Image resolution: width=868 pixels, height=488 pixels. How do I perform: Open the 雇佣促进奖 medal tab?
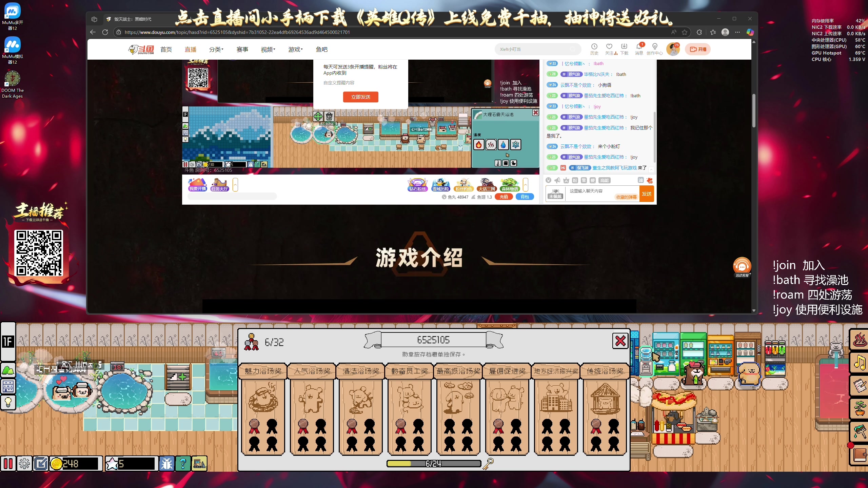pyautogui.click(x=507, y=371)
